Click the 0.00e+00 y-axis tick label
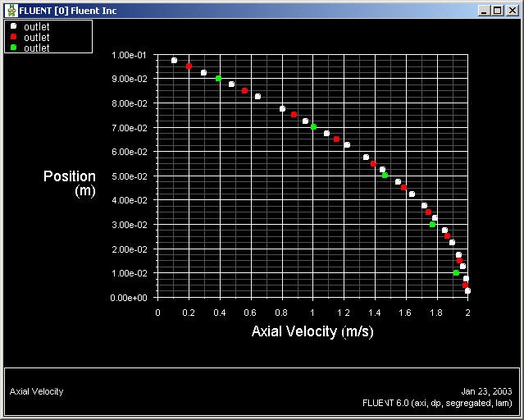524x420 pixels. coord(129,298)
